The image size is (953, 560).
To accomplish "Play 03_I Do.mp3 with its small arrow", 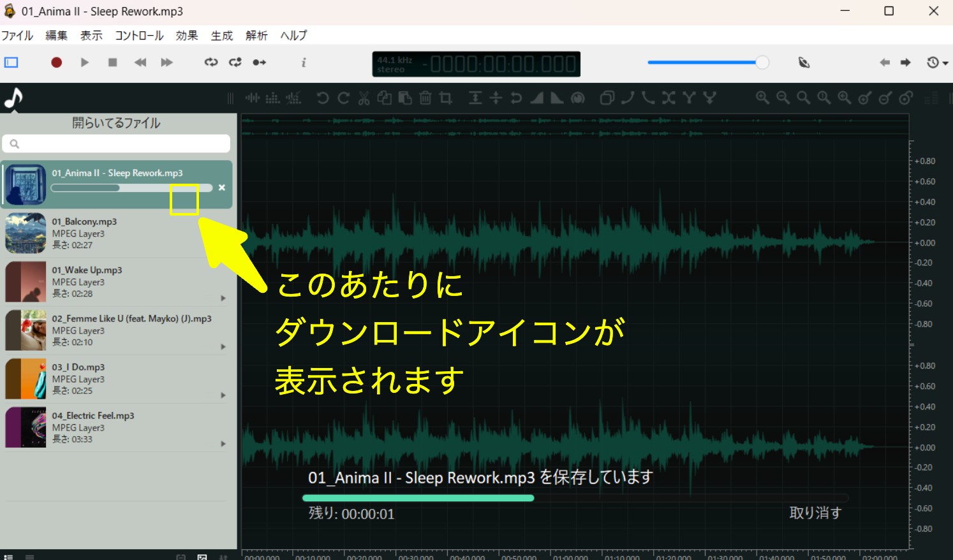I will pyautogui.click(x=223, y=395).
